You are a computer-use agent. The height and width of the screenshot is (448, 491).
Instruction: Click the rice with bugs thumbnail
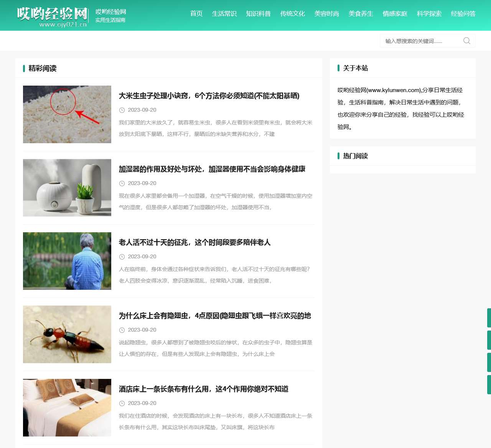tap(67, 114)
